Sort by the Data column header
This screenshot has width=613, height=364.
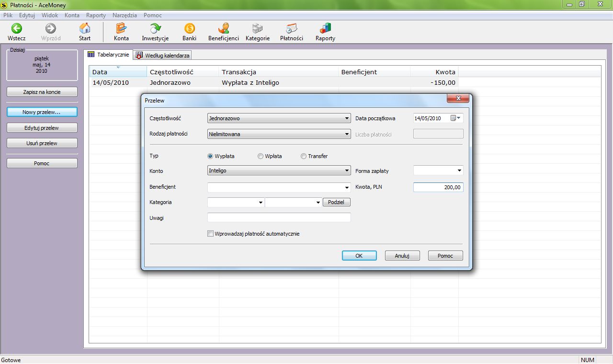pos(118,72)
